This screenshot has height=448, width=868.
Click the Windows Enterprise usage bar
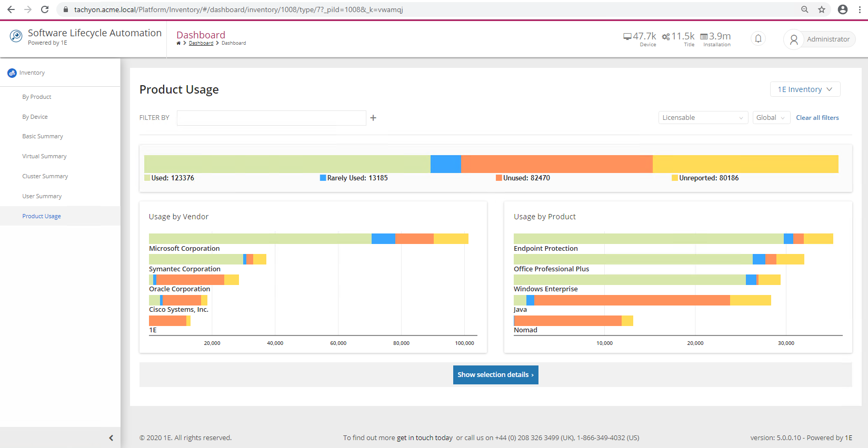coord(647,280)
